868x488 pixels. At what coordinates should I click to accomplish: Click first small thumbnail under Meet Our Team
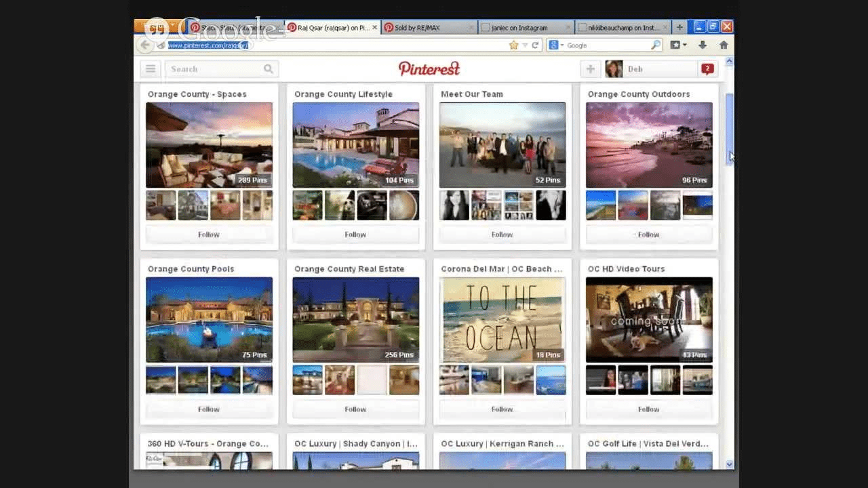coord(454,205)
